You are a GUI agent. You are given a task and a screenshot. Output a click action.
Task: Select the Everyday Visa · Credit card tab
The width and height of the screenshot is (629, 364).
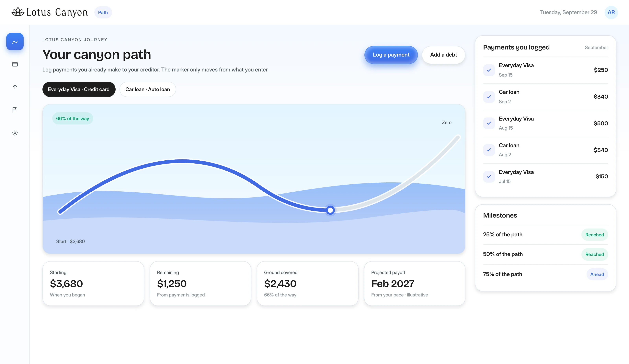[79, 89]
